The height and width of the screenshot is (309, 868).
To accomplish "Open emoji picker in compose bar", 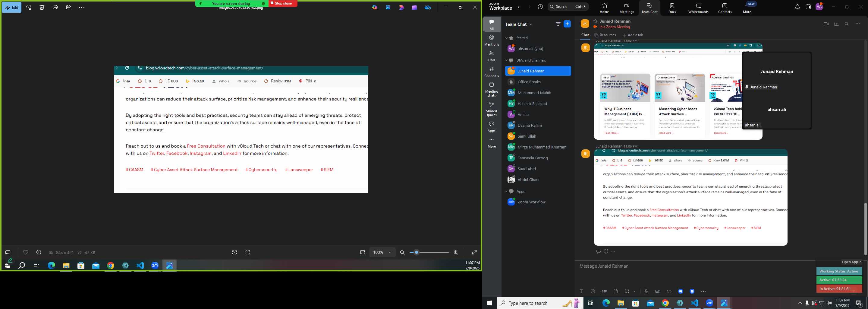I will 593,291.
